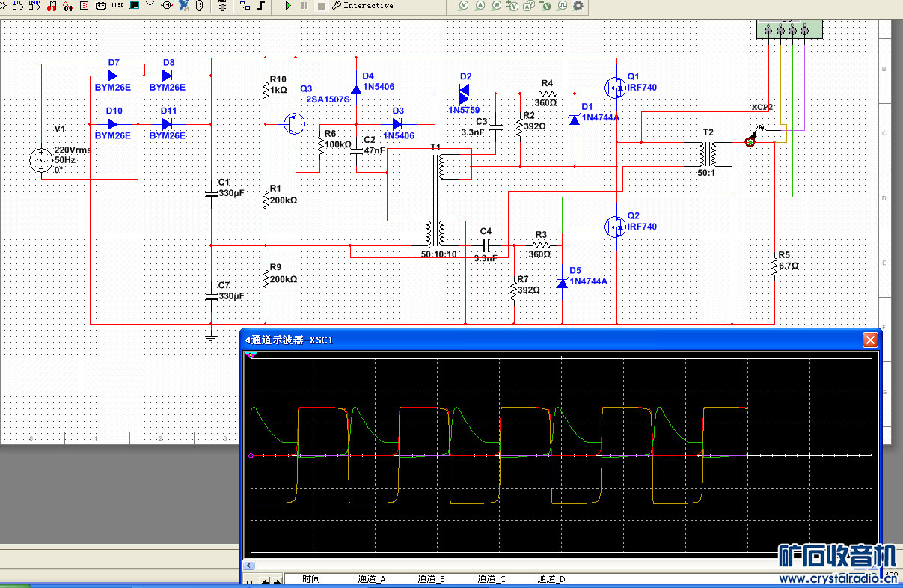Open the Interactive analysis settings

tap(363, 6)
